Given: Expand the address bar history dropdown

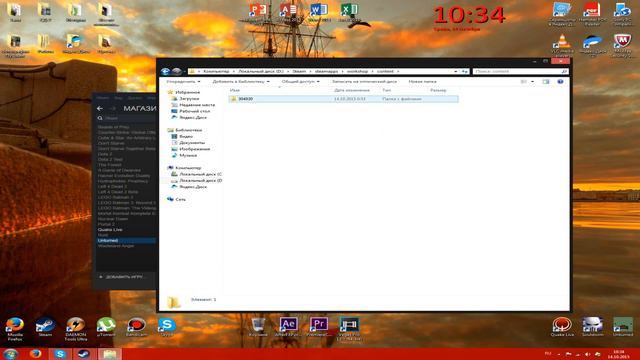Looking at the screenshot, I should click(x=456, y=71).
